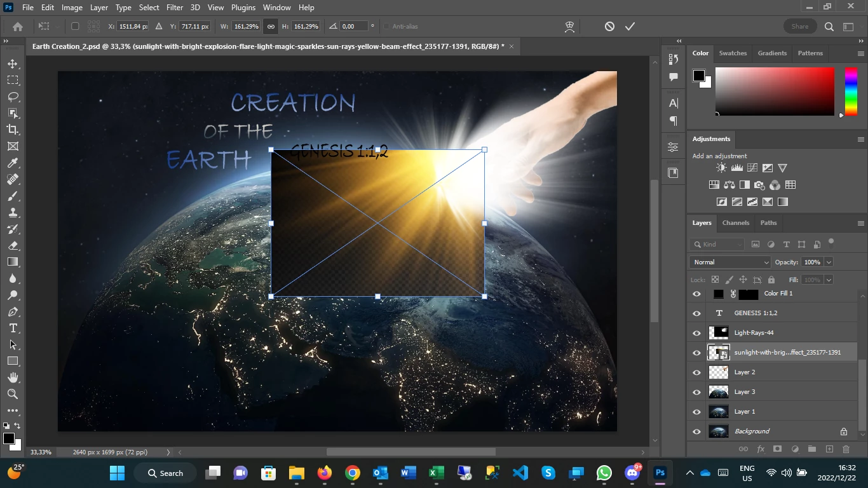Image resolution: width=868 pixels, height=488 pixels.
Task: Select the Rectangular Marquee tool
Action: click(13, 80)
